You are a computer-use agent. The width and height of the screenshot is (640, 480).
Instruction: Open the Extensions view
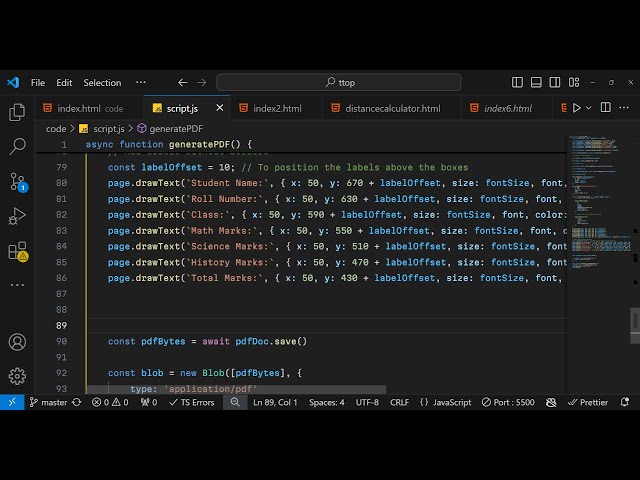[17, 251]
